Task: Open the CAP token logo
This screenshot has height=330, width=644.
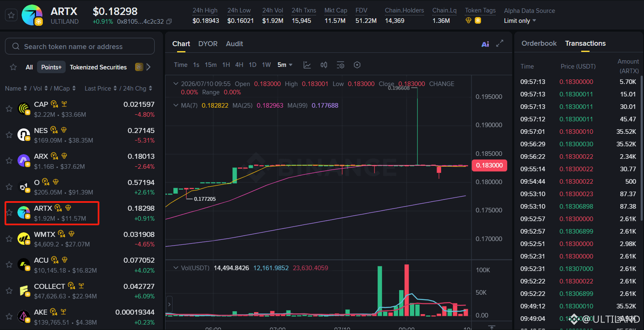Action: point(24,109)
